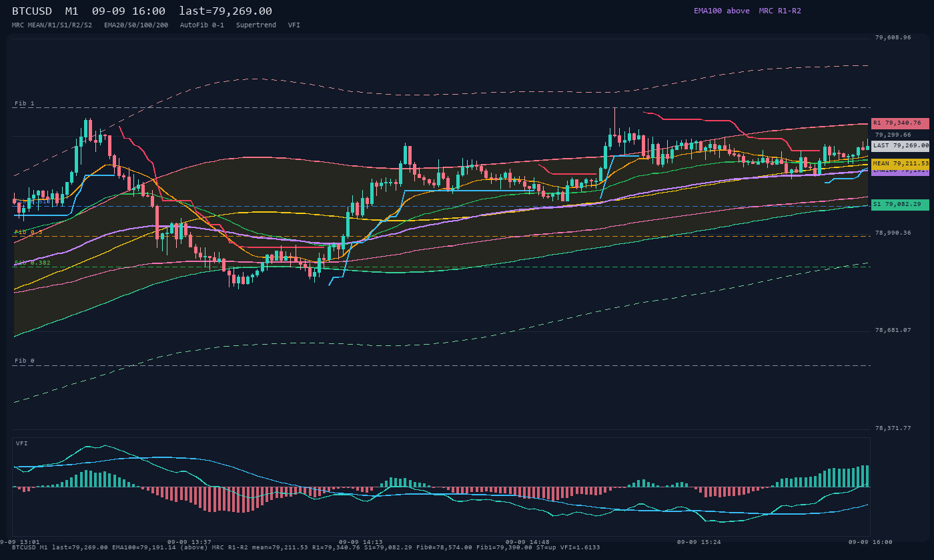Select the 'EMA20/50/100/200' indicator label
Screen dimensions: 934x560
pyautogui.click(x=136, y=25)
